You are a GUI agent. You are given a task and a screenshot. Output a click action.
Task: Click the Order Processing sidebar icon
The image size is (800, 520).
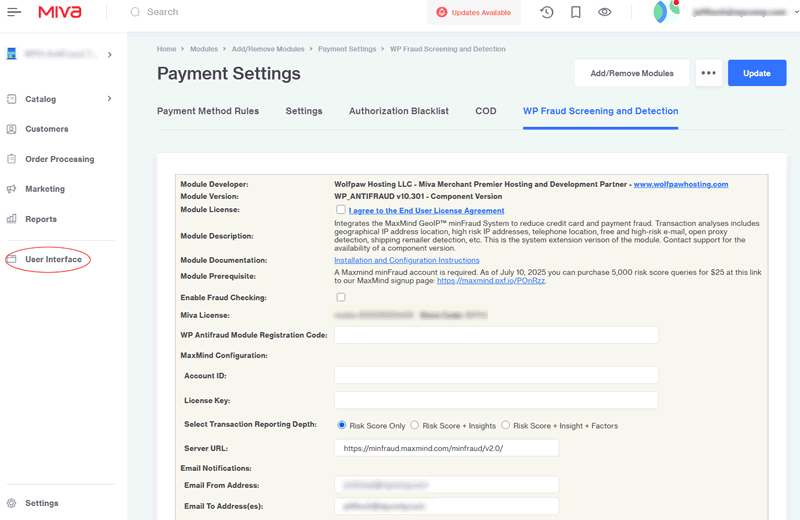pyautogui.click(x=12, y=159)
